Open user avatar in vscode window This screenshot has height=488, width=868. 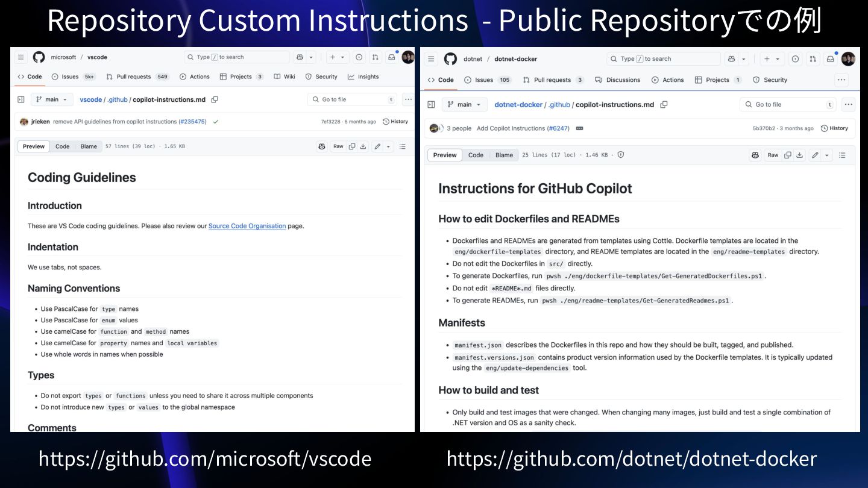point(408,57)
